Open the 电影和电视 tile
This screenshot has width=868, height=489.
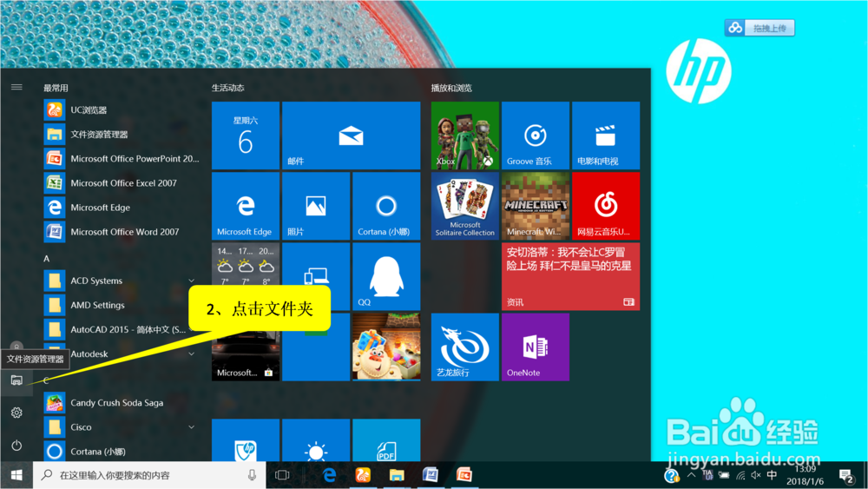(x=606, y=135)
